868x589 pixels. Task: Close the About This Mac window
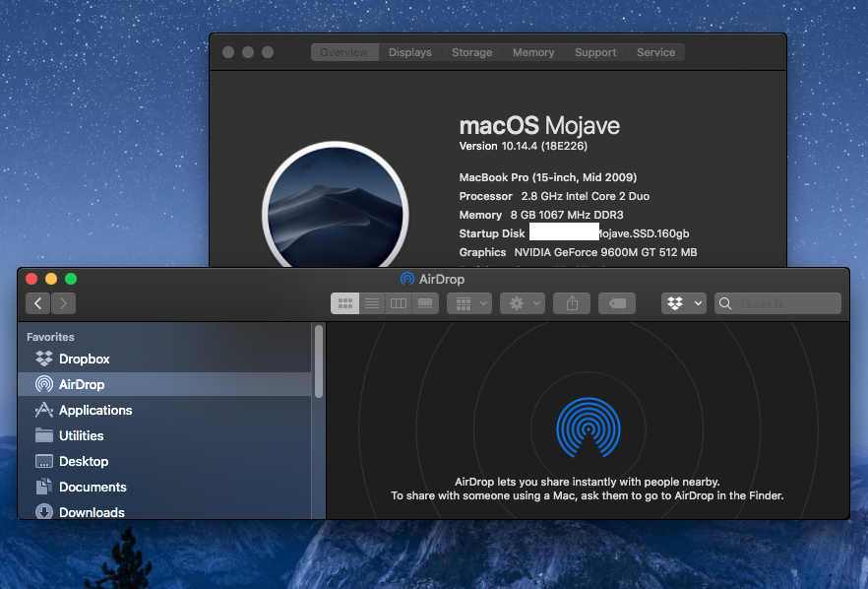[x=228, y=52]
